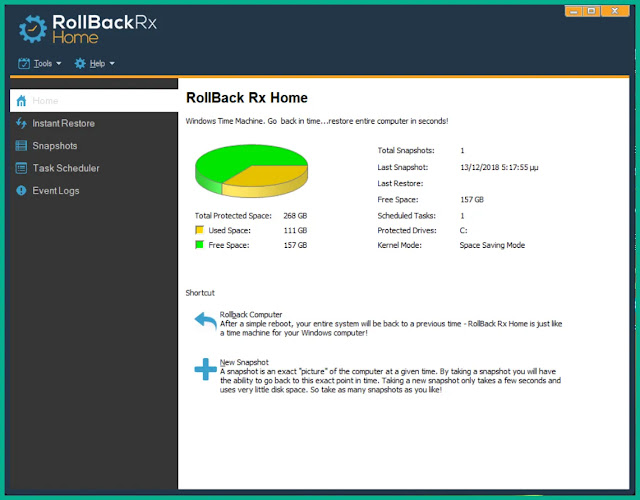Click the Rollback Computer blue arrow icon
The height and width of the screenshot is (500, 640).
pyautogui.click(x=206, y=321)
